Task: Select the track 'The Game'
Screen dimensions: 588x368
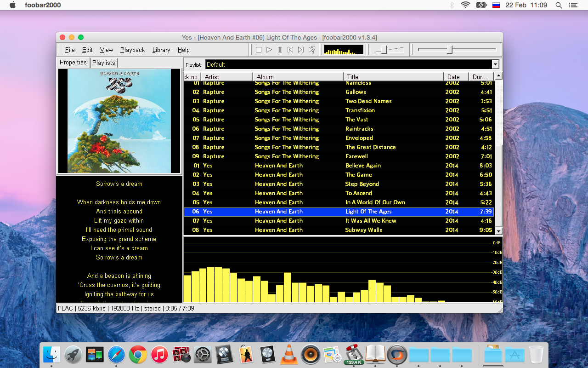Action: pyautogui.click(x=338, y=175)
